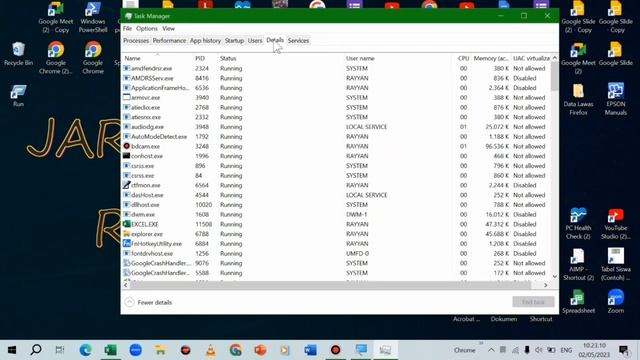
Task: Select the conhost.exe process icon
Action: pyautogui.click(x=127, y=156)
